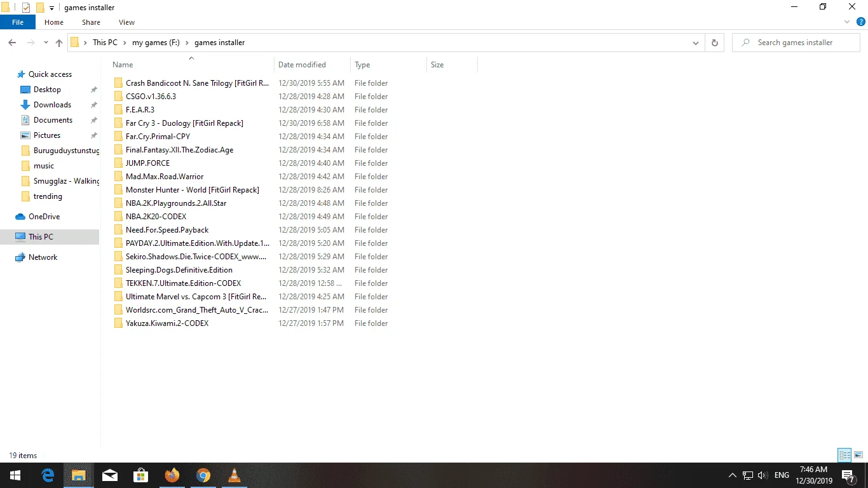Go up one folder level
Viewport: 868px width, 488px height.
click(x=59, y=43)
